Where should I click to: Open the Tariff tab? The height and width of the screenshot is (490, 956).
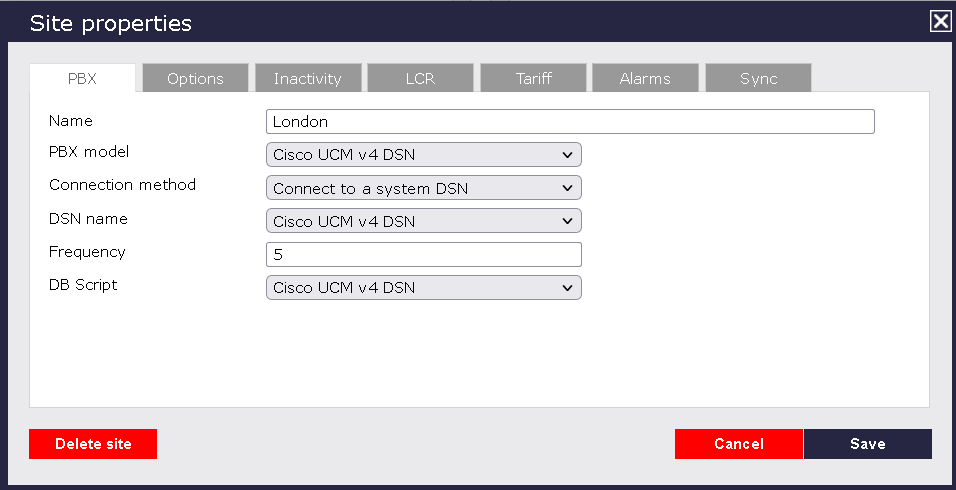point(533,78)
